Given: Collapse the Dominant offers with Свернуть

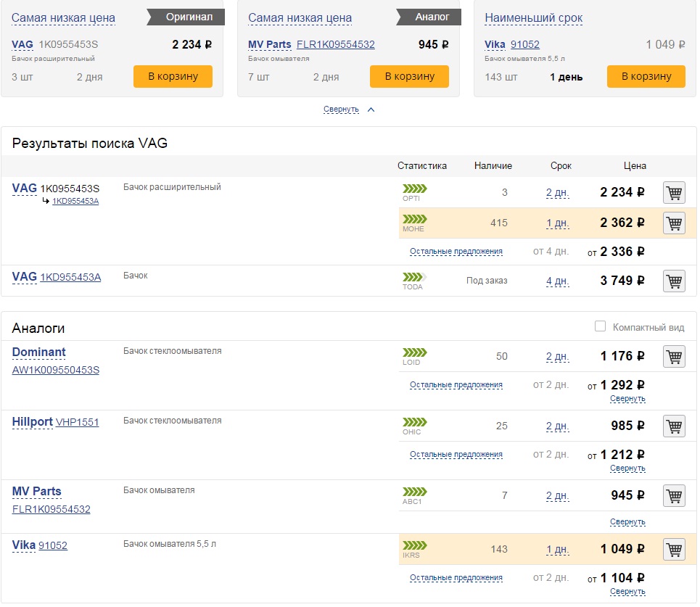Looking at the screenshot, I should click(x=627, y=399).
